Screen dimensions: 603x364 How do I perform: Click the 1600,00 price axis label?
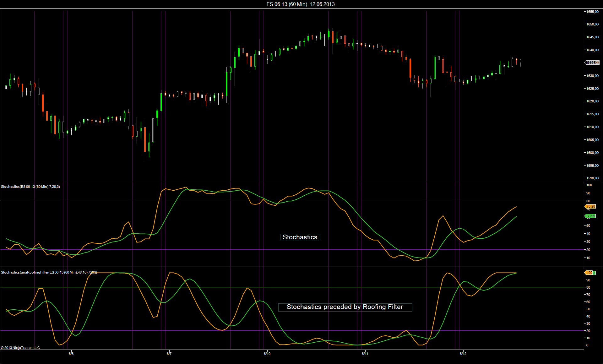592,153
